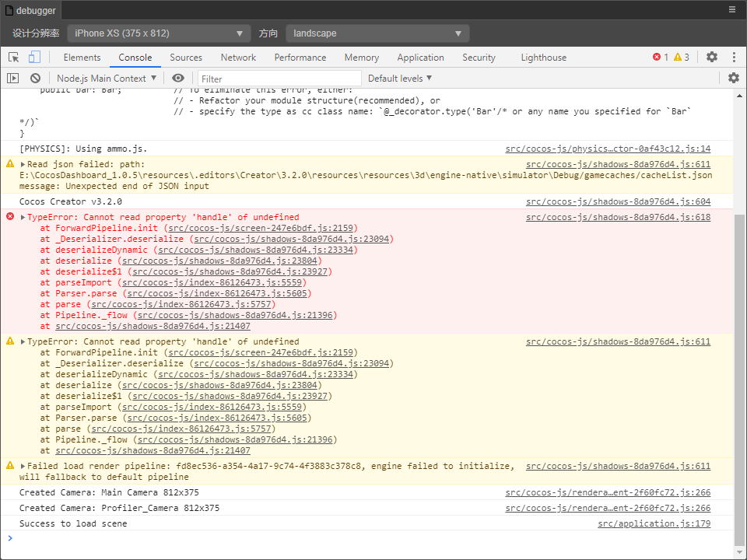Open screen-247e6bdf.js:2159 link in red error
The height and width of the screenshot is (560, 747).
tap(261, 228)
